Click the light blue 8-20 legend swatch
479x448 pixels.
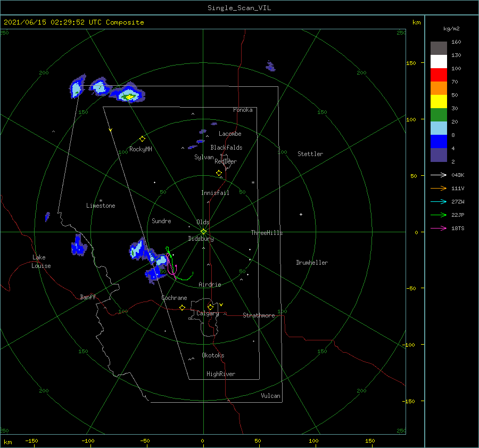tap(439, 128)
